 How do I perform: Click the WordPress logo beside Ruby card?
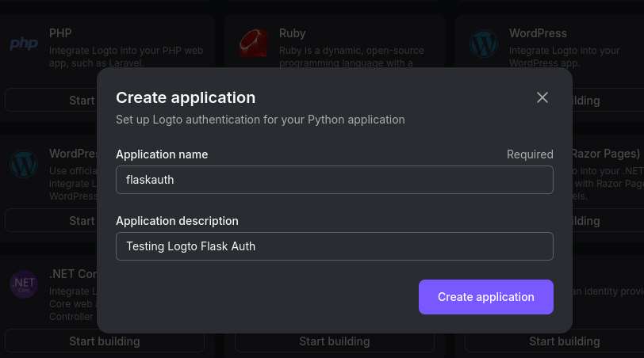(x=484, y=44)
